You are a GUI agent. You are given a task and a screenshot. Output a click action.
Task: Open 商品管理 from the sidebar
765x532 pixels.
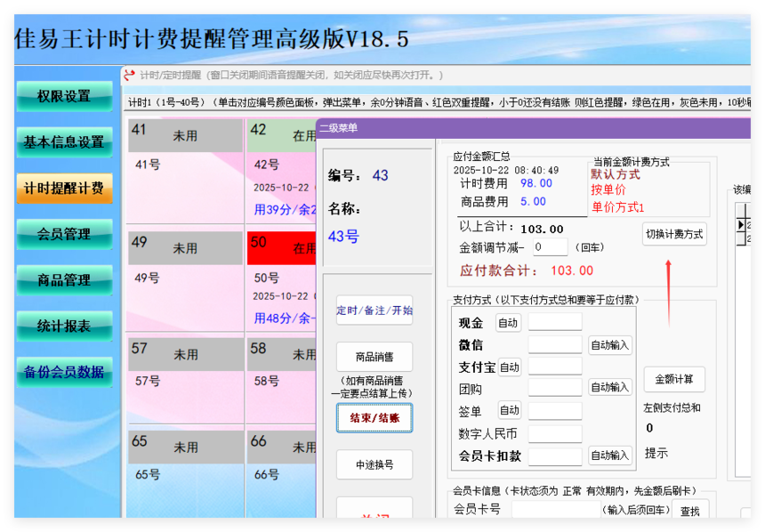(64, 280)
